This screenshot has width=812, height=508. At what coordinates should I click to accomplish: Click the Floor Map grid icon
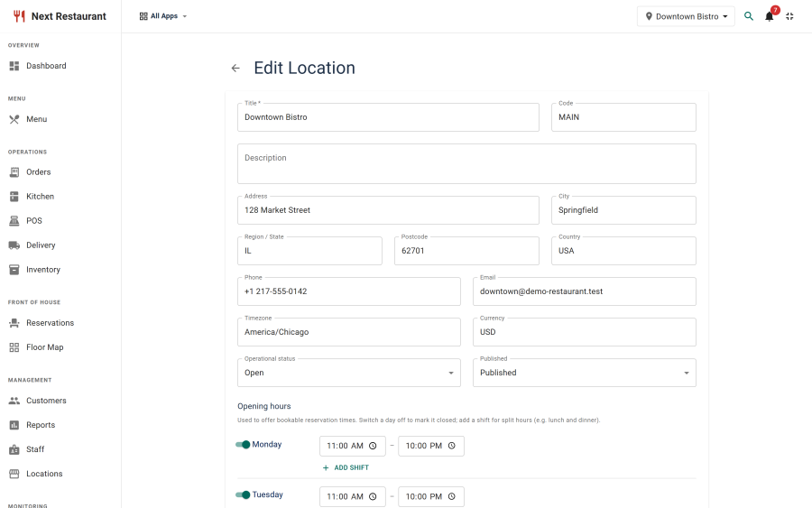14,347
